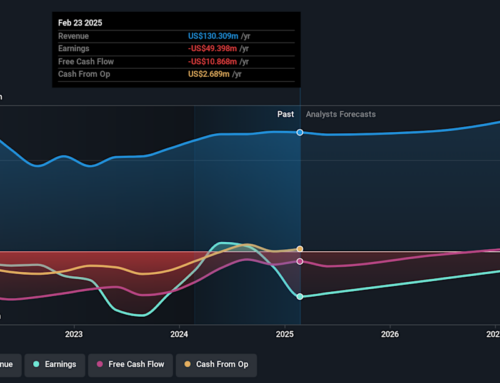Screen dimensions: 500x383
Task: Toggle the Earnings legend series
Action: (x=55, y=365)
